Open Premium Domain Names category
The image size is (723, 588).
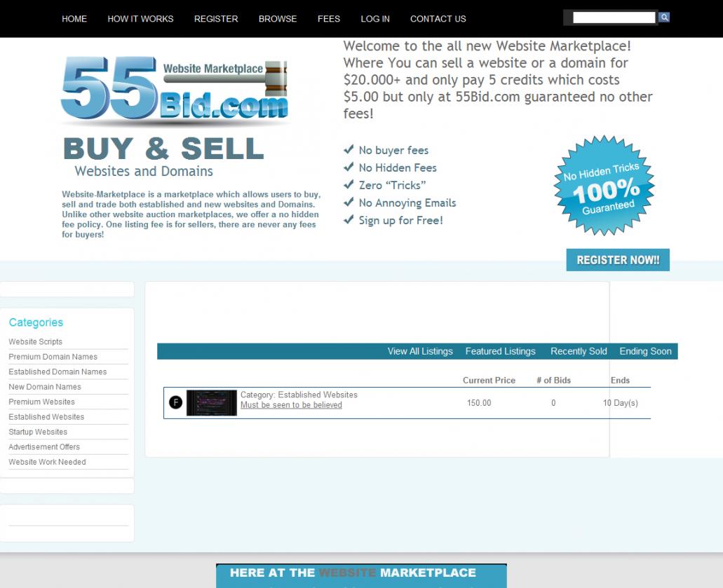pos(53,357)
